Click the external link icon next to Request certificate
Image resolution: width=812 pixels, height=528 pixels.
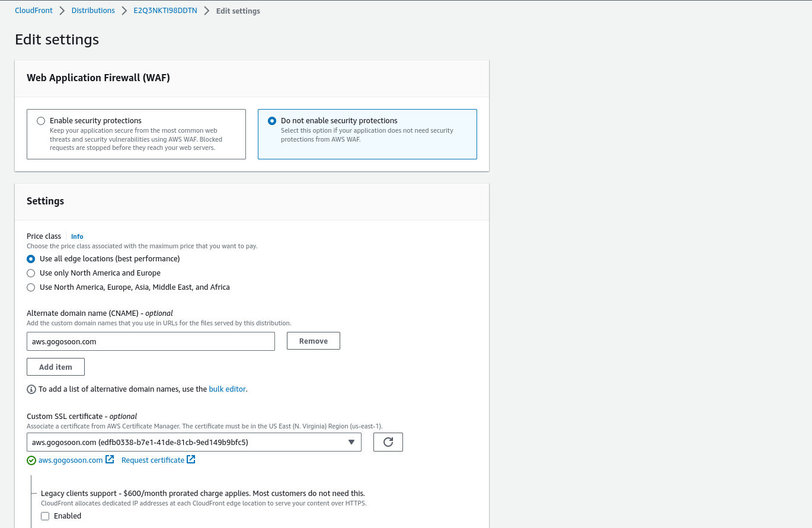[191, 459]
